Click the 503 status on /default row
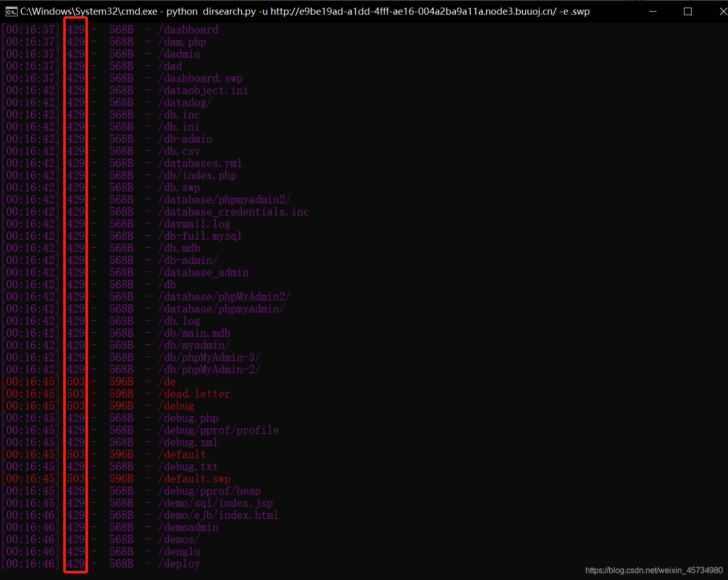The height and width of the screenshot is (580, 728). pos(76,455)
